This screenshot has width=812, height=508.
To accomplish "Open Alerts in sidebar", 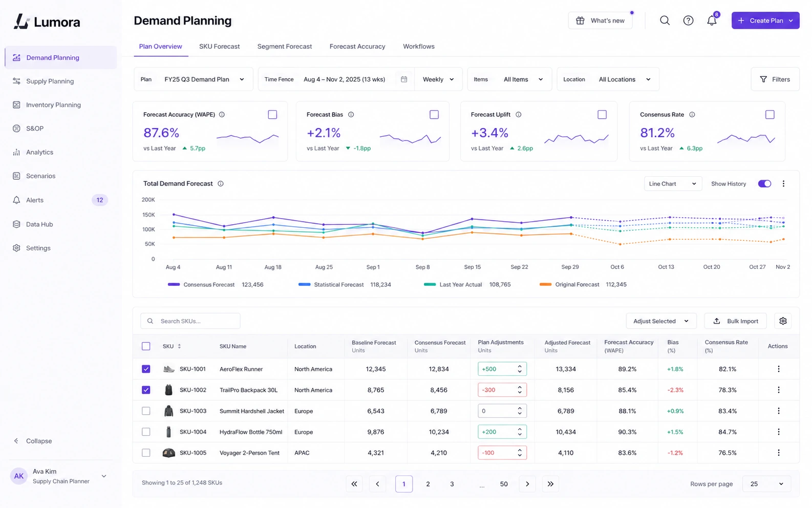I will pos(61,200).
